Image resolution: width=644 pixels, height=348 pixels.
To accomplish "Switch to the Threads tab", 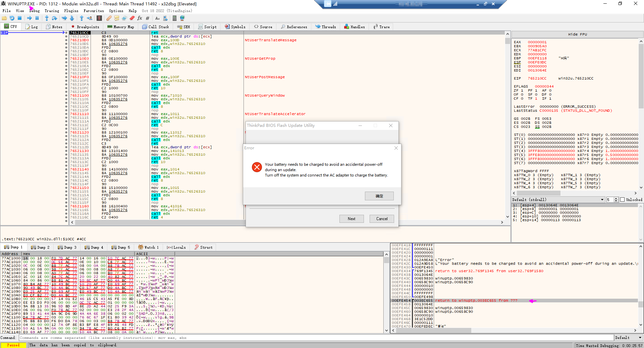I will (326, 27).
